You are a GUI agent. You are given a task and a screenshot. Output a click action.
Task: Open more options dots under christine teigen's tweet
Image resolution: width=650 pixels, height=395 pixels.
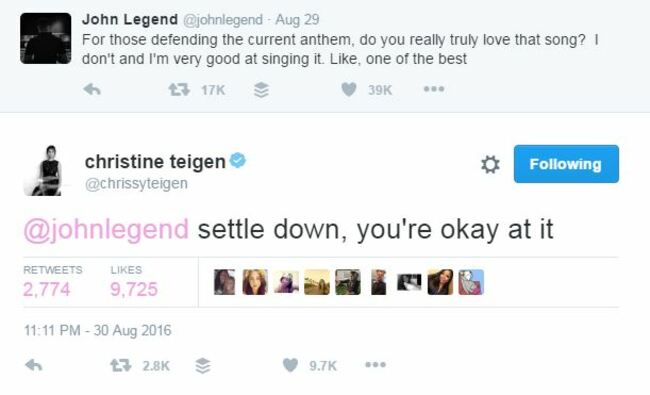(x=376, y=365)
